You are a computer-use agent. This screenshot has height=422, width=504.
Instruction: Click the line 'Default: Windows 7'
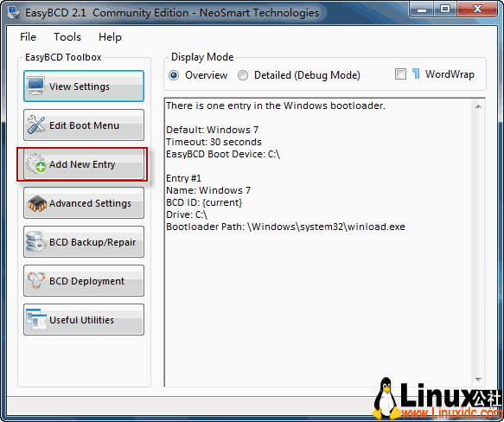tap(212, 130)
